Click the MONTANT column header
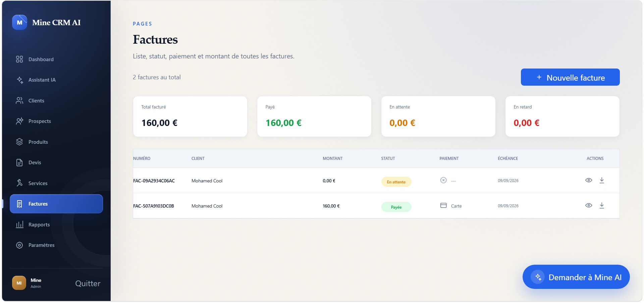 click(333, 159)
